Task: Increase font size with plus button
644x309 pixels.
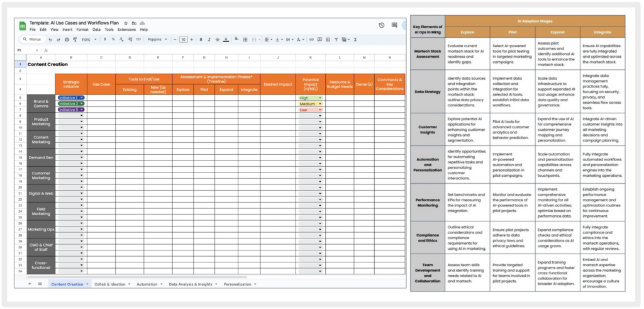Action: [192, 39]
